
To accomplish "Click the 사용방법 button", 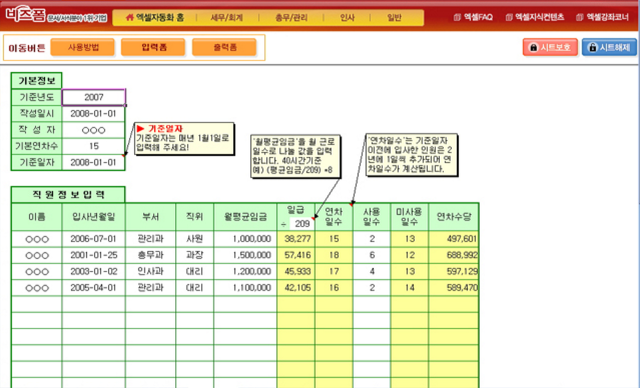I will point(83,47).
